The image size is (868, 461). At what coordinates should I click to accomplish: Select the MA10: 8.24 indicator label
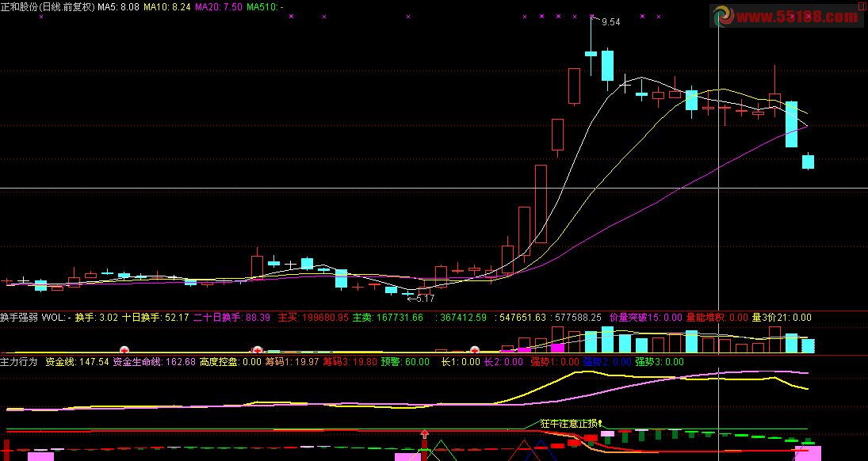click(166, 7)
